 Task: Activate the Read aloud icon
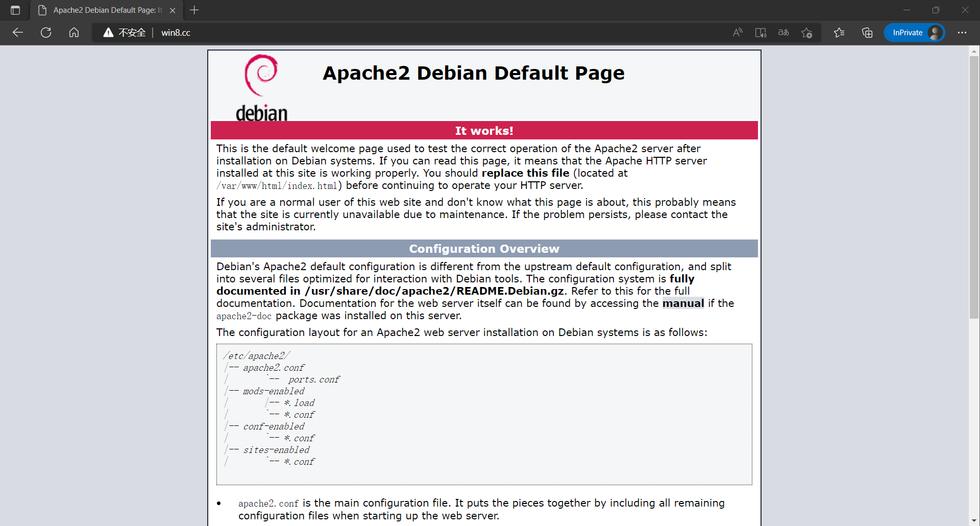[x=738, y=33]
